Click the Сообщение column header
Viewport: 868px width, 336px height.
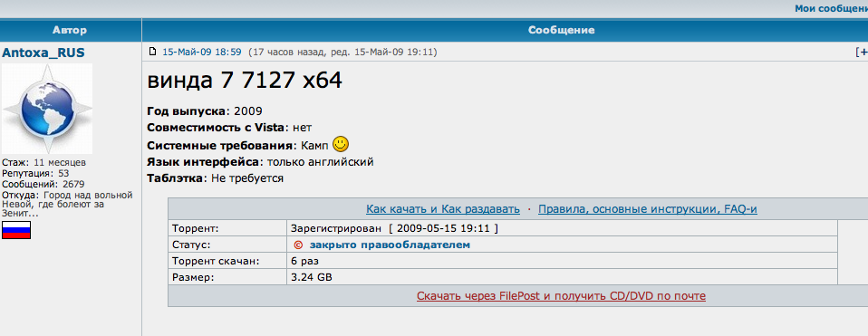click(x=562, y=30)
